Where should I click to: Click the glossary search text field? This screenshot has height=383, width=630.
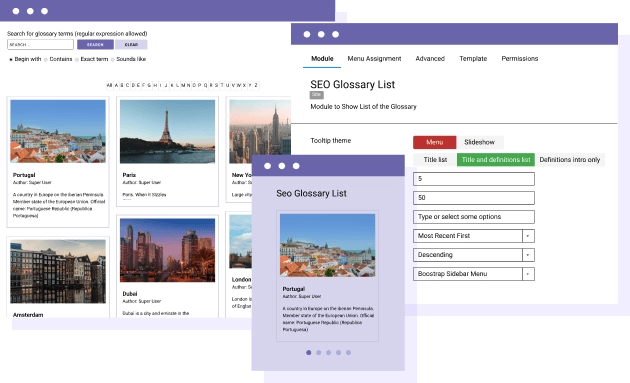tap(40, 44)
